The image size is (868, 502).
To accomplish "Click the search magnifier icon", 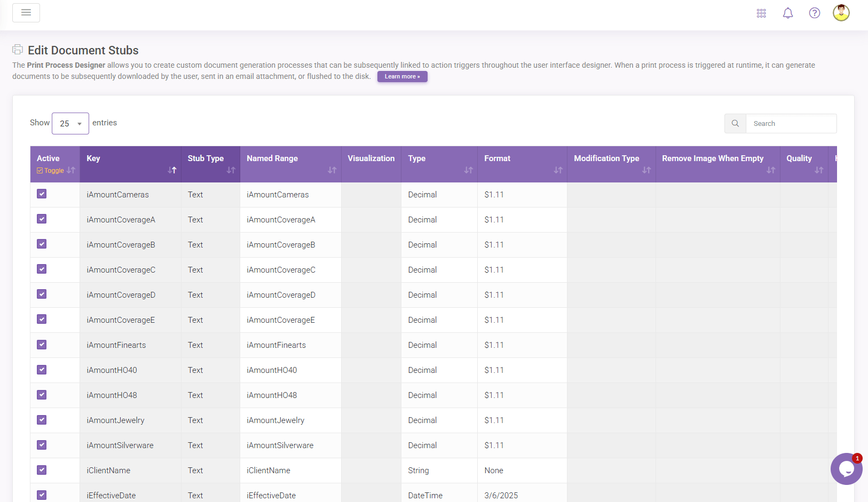I will coord(735,123).
